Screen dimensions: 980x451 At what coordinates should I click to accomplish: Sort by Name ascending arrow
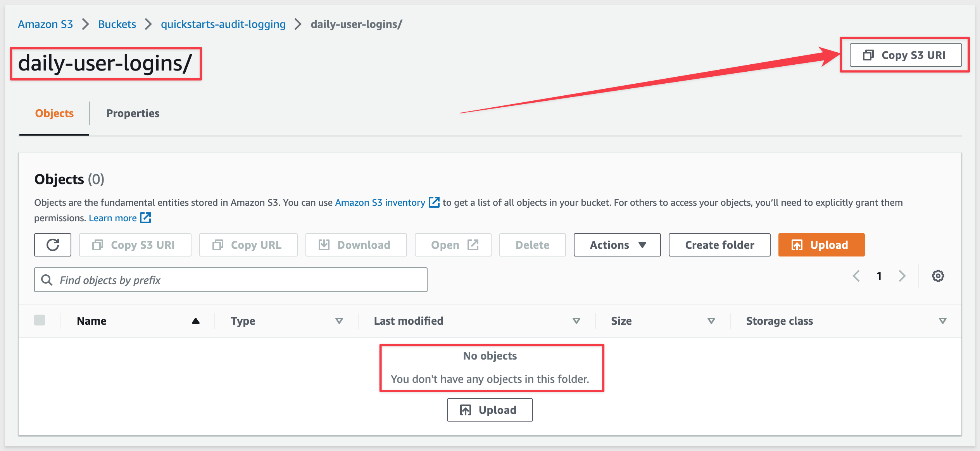click(x=196, y=321)
